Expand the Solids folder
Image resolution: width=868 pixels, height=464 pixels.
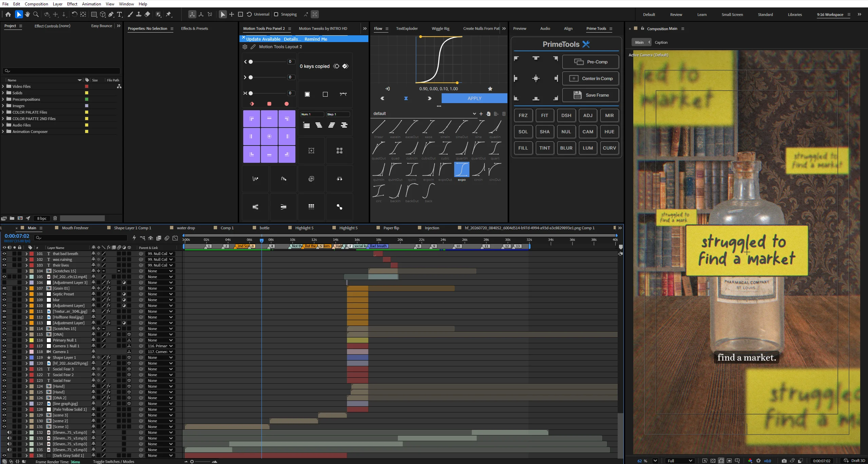3,93
